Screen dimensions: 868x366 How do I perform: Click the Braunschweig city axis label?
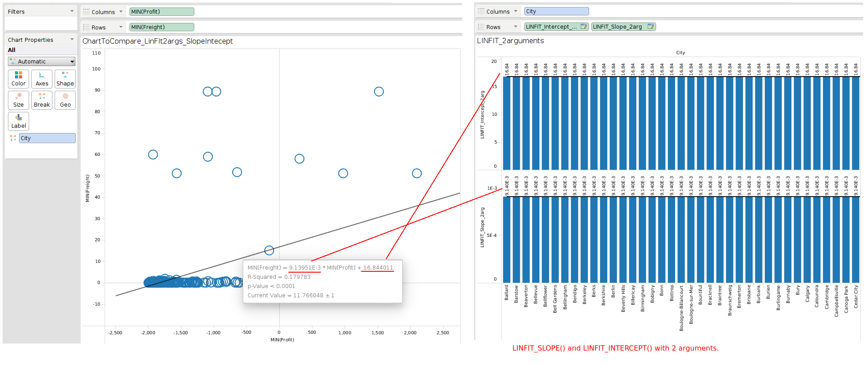[x=730, y=300]
